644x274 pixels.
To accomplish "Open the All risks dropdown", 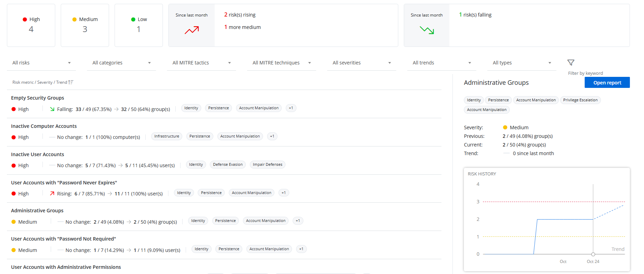I will click(41, 63).
